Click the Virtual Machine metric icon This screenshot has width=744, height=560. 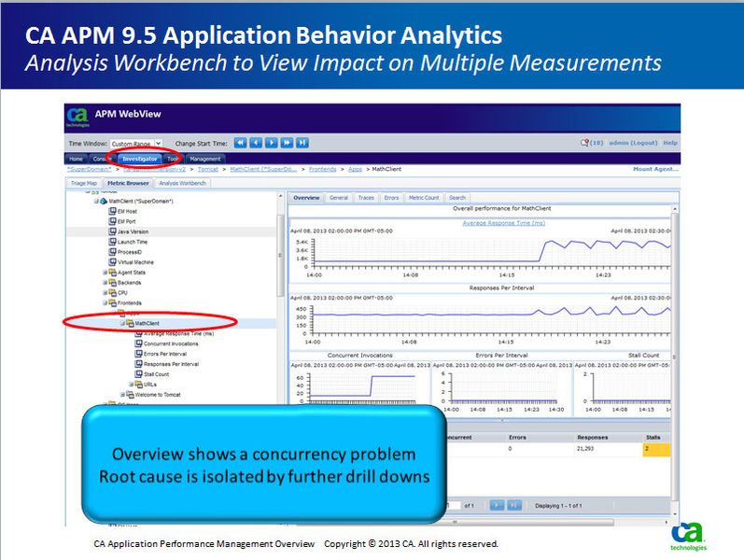click(x=112, y=262)
